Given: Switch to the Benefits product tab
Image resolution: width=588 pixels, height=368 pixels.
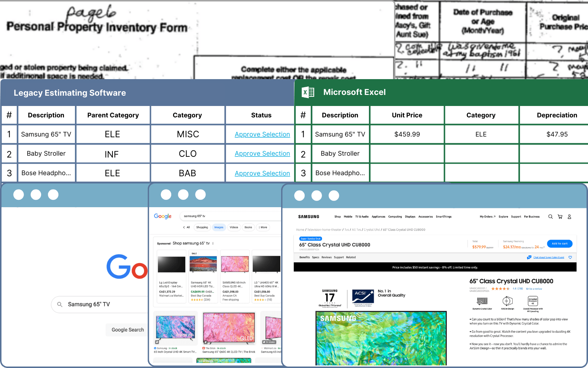Looking at the screenshot, I should [x=305, y=257].
